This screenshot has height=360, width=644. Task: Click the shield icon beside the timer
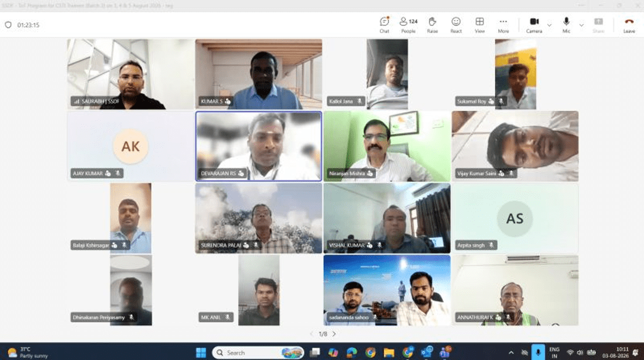pyautogui.click(x=8, y=25)
